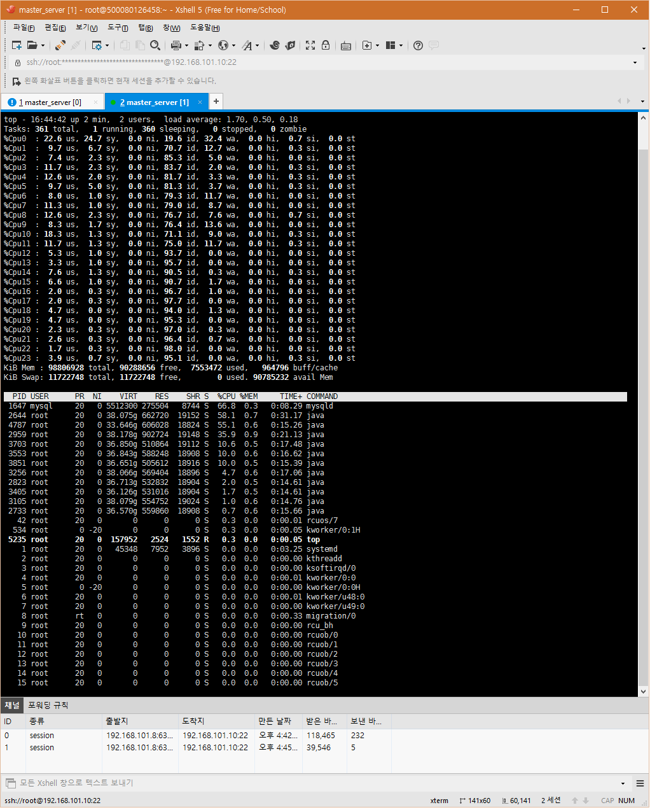Click the compose bar hamburger menu icon

coord(640,783)
